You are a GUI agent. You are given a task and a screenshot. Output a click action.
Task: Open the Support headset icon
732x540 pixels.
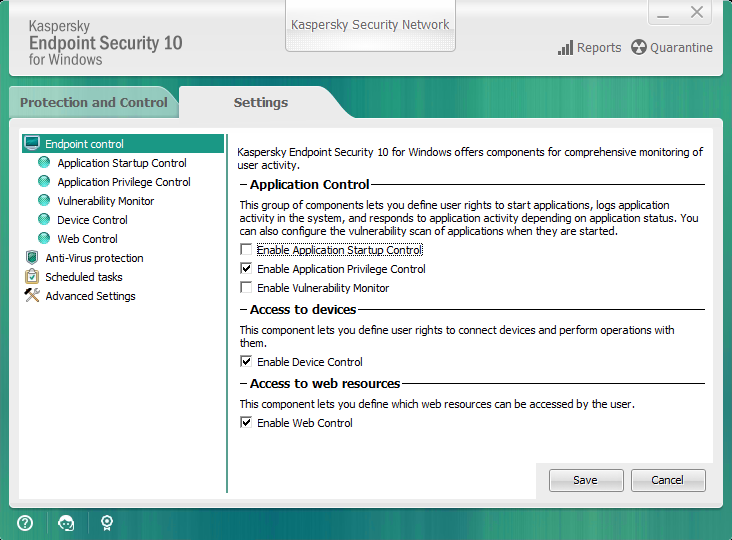(66, 522)
